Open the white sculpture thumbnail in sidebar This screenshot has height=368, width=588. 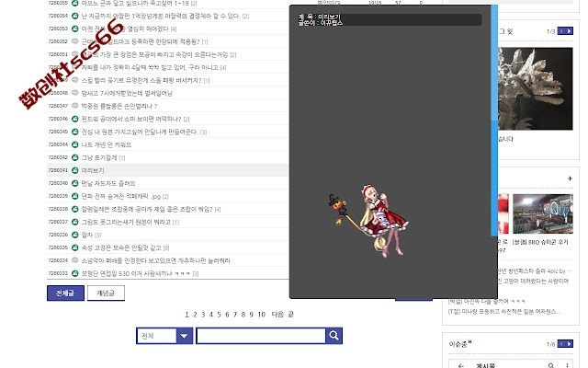(535, 88)
